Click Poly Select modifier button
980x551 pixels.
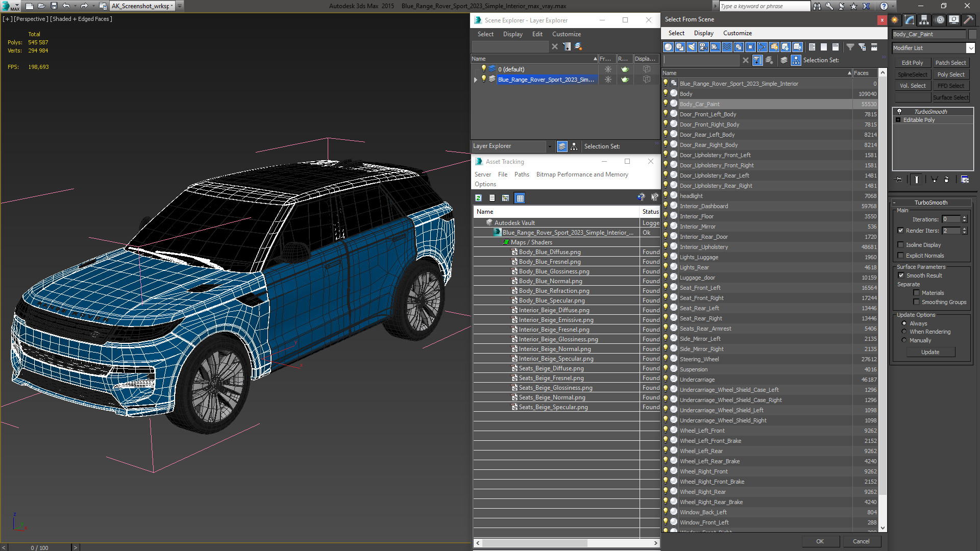tap(951, 74)
